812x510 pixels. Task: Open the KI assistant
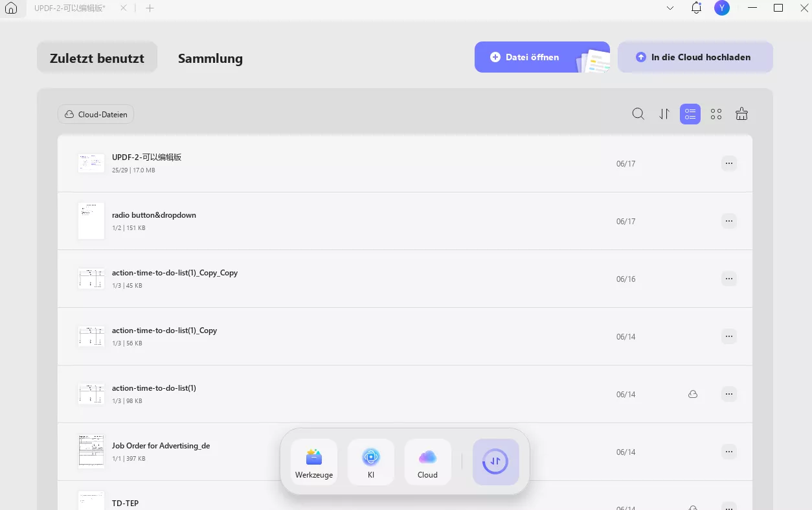click(x=371, y=462)
